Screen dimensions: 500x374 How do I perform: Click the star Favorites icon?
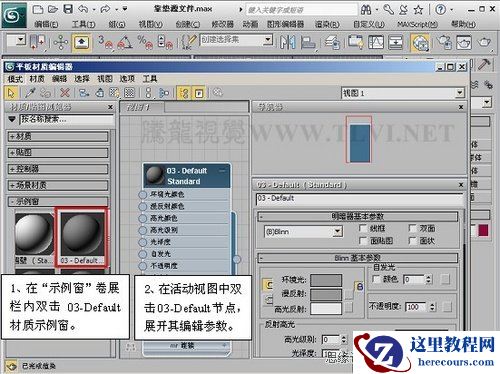point(418,10)
